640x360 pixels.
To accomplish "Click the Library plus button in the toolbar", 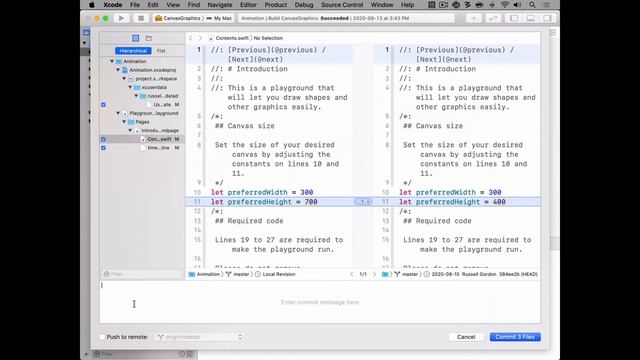I will [x=474, y=18].
